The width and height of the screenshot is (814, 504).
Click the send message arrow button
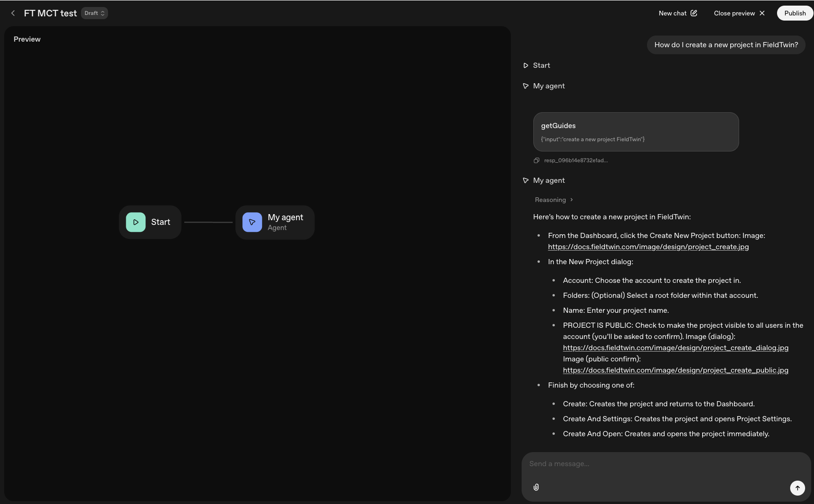coord(797,488)
